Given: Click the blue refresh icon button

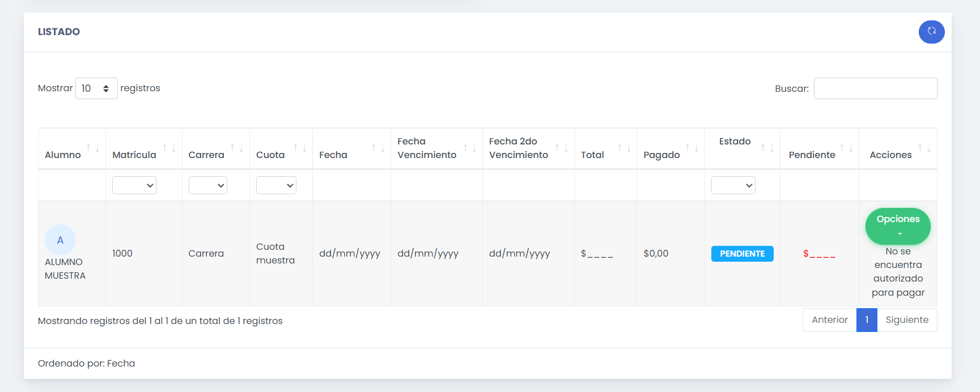Looking at the screenshot, I should (931, 32).
